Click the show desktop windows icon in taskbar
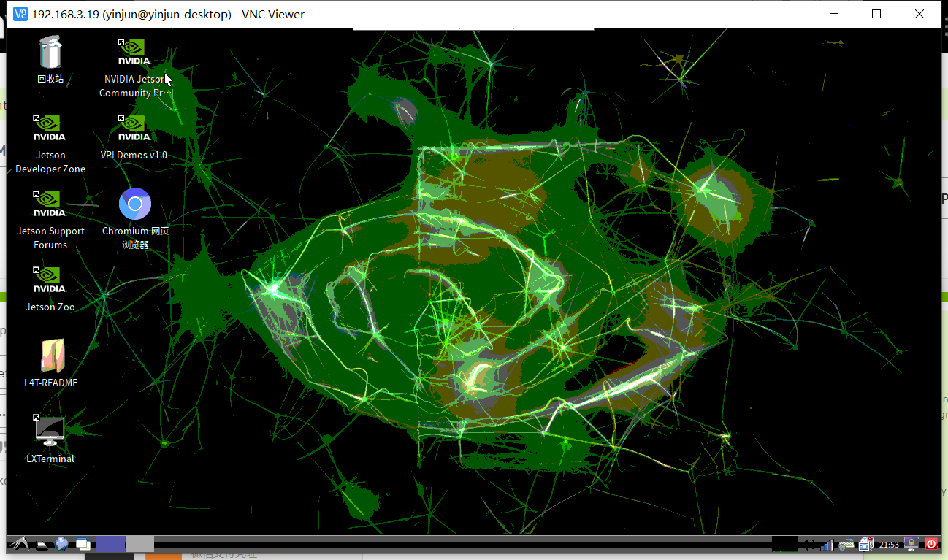This screenshot has width=948, height=560. click(x=83, y=544)
